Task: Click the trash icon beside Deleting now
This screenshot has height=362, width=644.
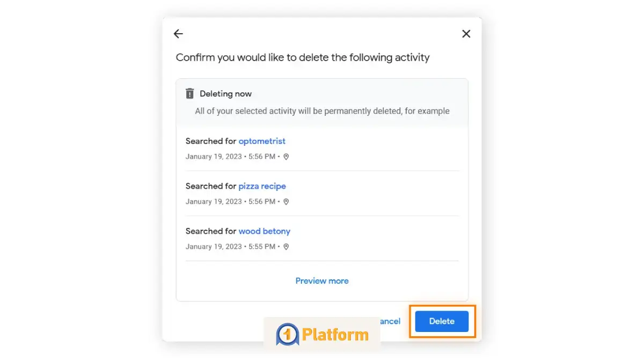Action: click(x=189, y=93)
